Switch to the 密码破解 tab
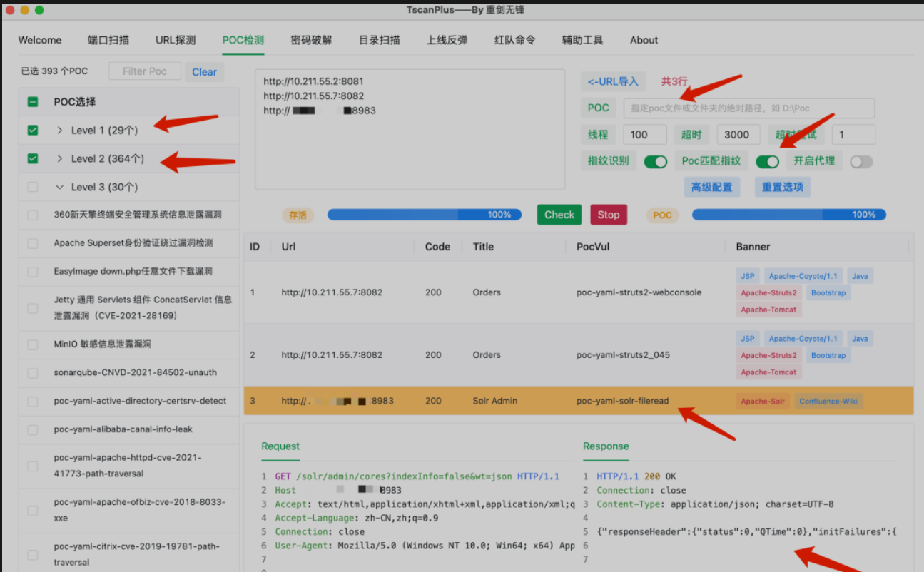The image size is (924, 572). point(311,40)
